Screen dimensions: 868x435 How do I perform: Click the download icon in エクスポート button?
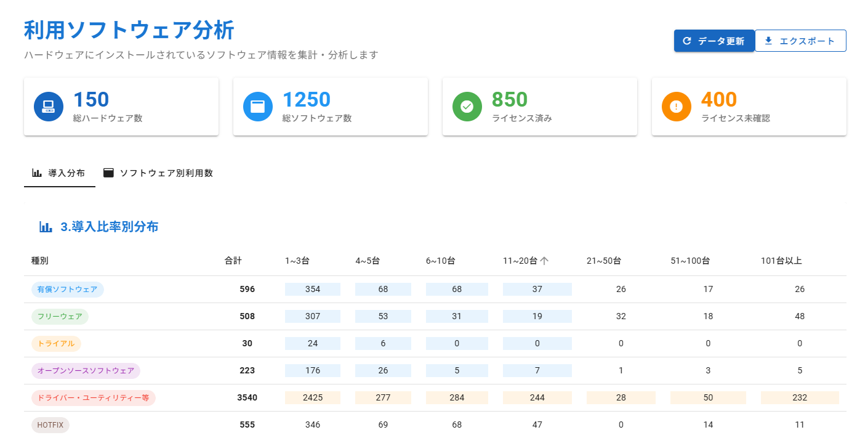coord(768,41)
